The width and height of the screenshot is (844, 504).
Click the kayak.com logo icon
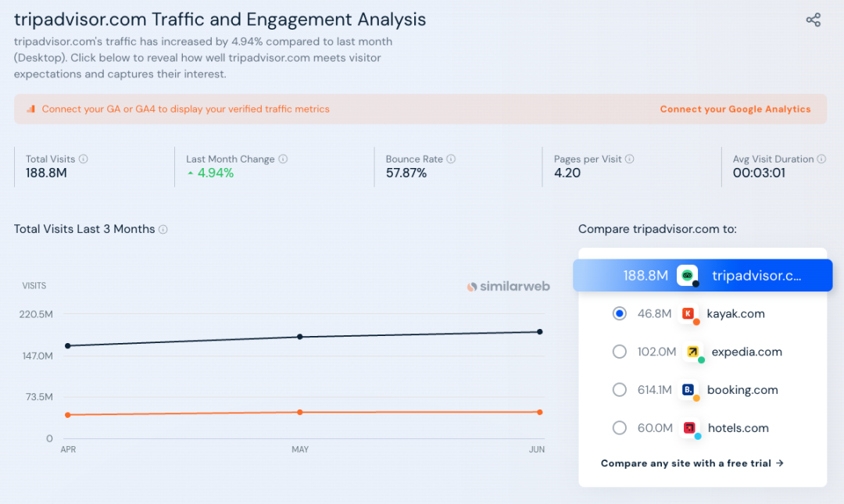tap(688, 313)
